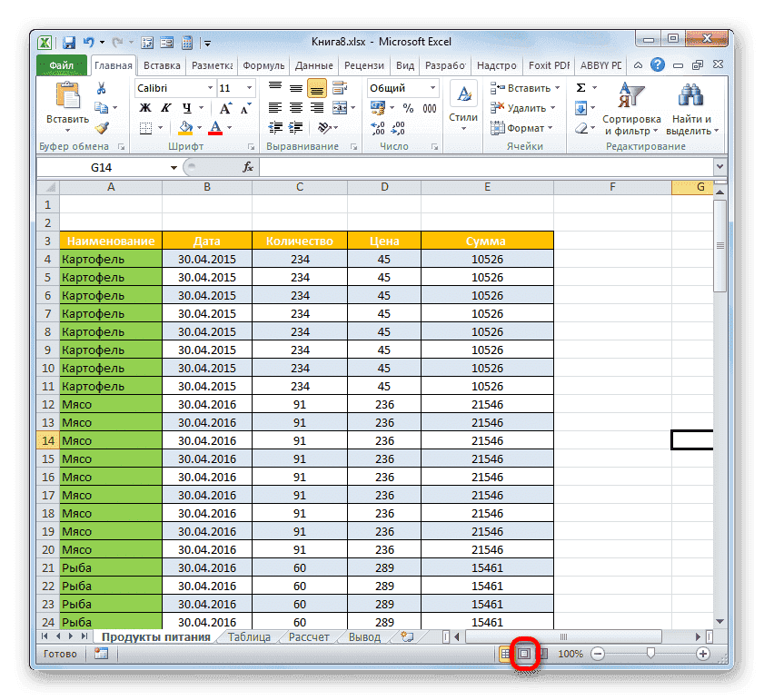Select cell with header Наименование
764x700 pixels.
[x=110, y=241]
